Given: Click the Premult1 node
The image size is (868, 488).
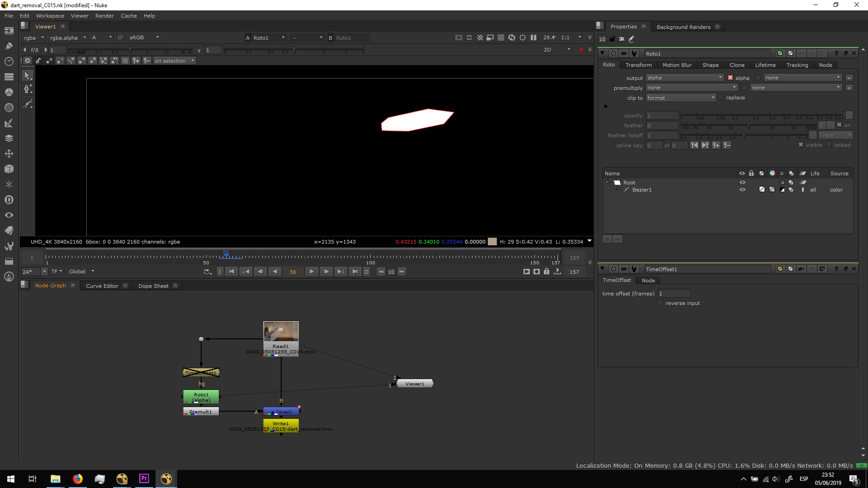Looking at the screenshot, I should (201, 412).
